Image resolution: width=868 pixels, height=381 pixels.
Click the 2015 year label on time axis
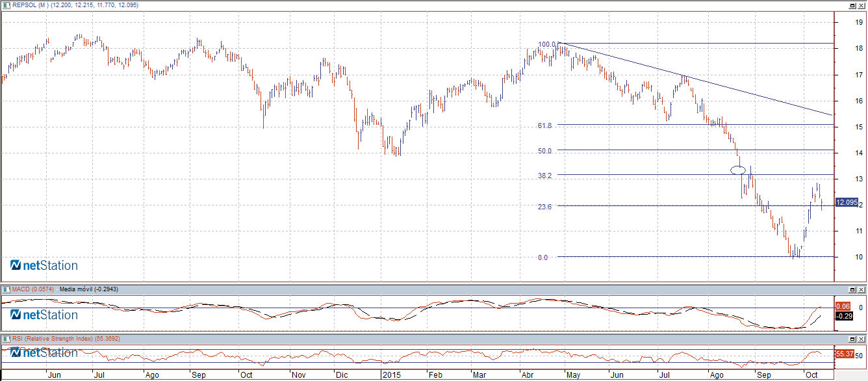392,375
